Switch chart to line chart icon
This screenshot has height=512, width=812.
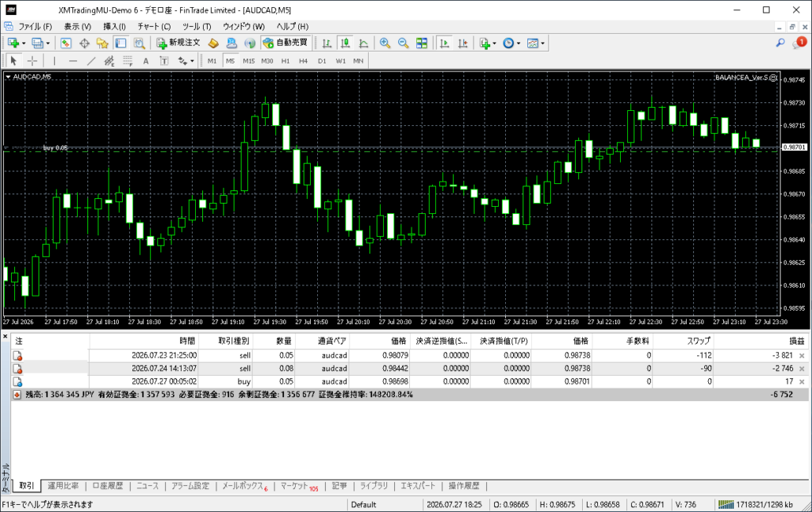[x=364, y=43]
